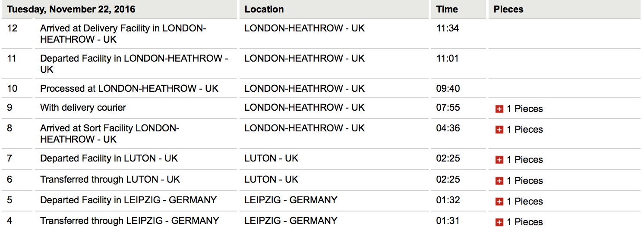The width and height of the screenshot is (644, 230).
Task: Click checkpoint number 10
Action: coord(12,89)
